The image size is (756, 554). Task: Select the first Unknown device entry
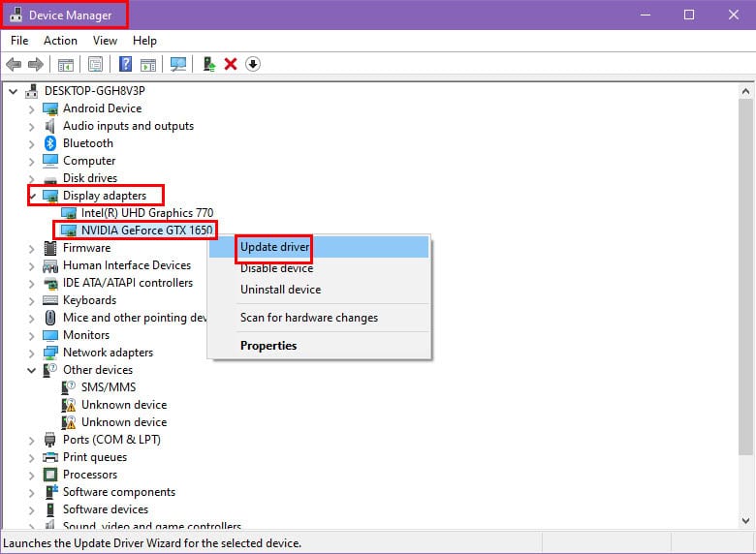pos(124,405)
